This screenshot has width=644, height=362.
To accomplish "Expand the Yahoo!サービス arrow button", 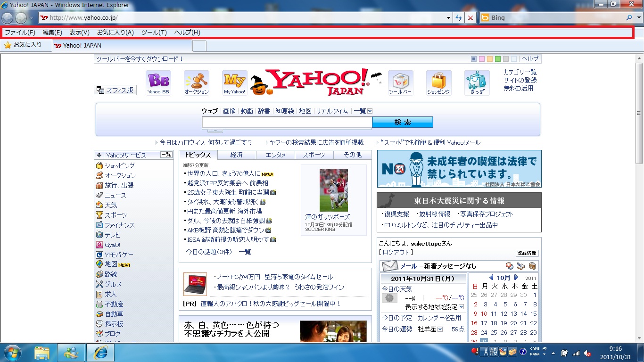I will [99, 155].
